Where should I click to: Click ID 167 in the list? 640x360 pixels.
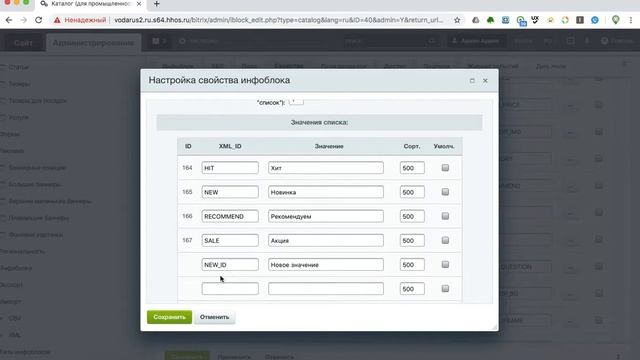[187, 240]
